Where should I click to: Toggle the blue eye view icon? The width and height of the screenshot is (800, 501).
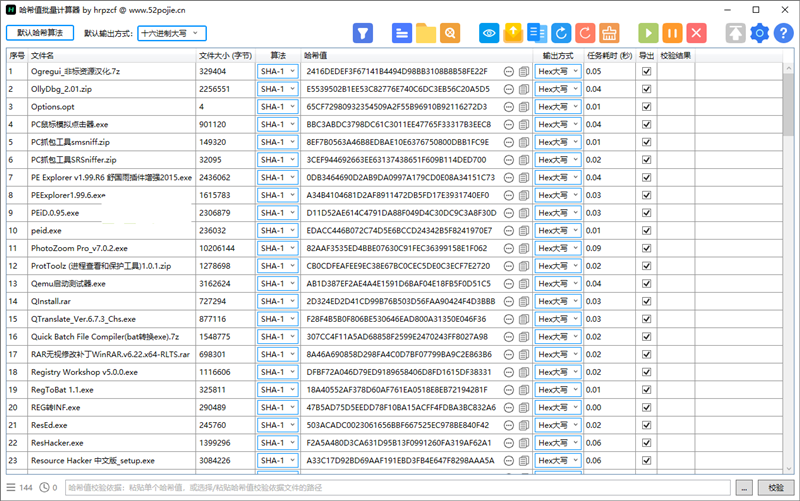(x=489, y=33)
